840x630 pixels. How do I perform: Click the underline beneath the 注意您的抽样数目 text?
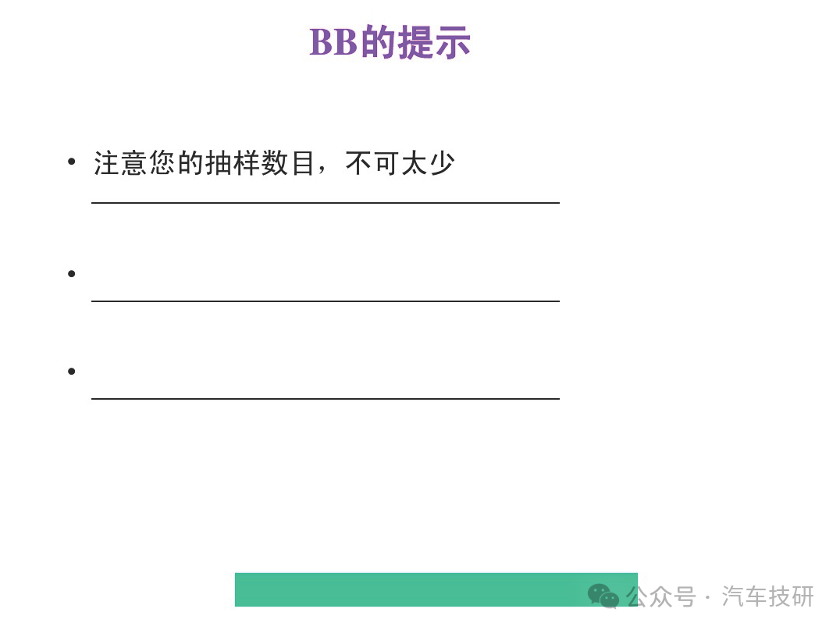coord(326,202)
